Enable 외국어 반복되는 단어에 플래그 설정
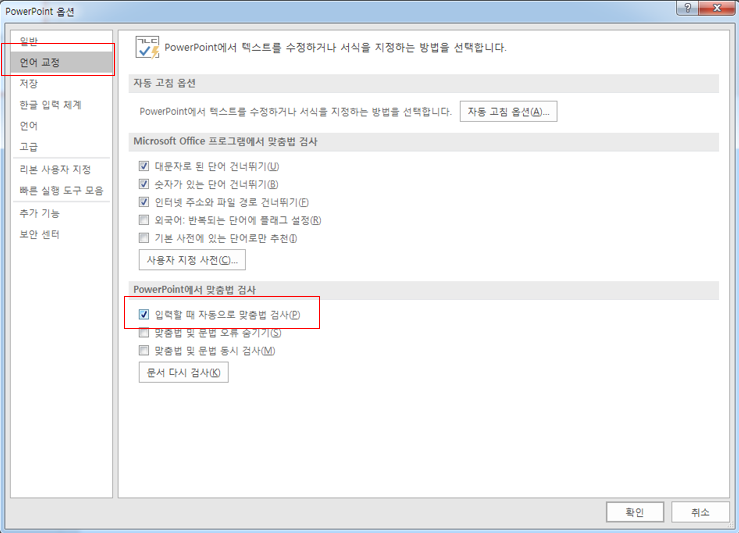The image size is (739, 533). pyautogui.click(x=144, y=220)
